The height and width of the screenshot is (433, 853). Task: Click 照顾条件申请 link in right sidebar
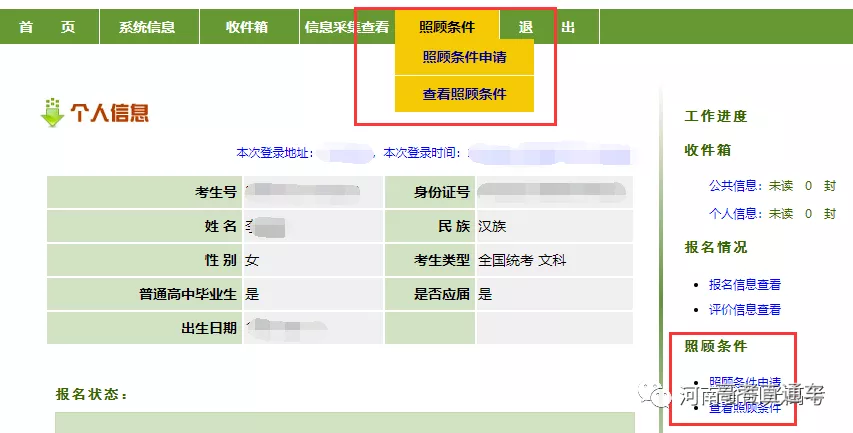pyautogui.click(x=744, y=382)
